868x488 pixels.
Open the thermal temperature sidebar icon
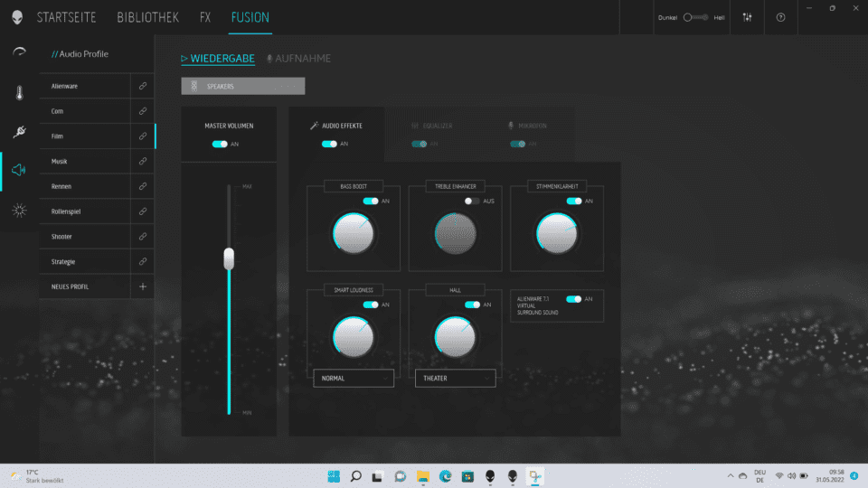[19, 92]
